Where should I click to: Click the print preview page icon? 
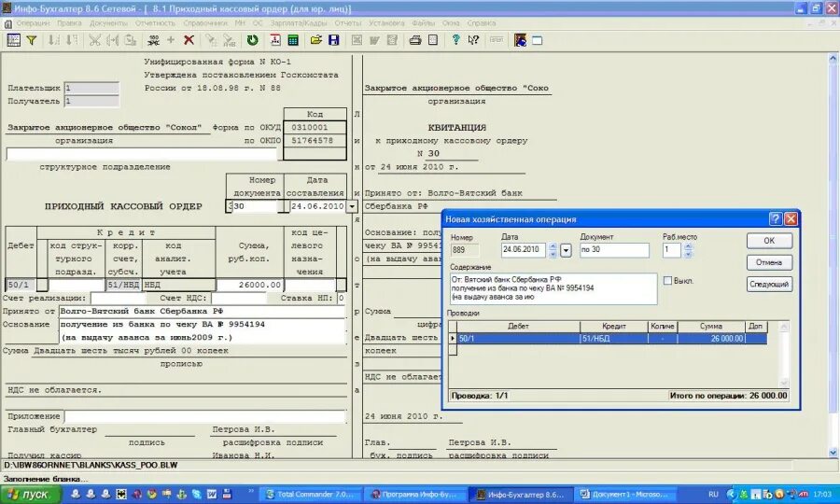click(x=433, y=40)
